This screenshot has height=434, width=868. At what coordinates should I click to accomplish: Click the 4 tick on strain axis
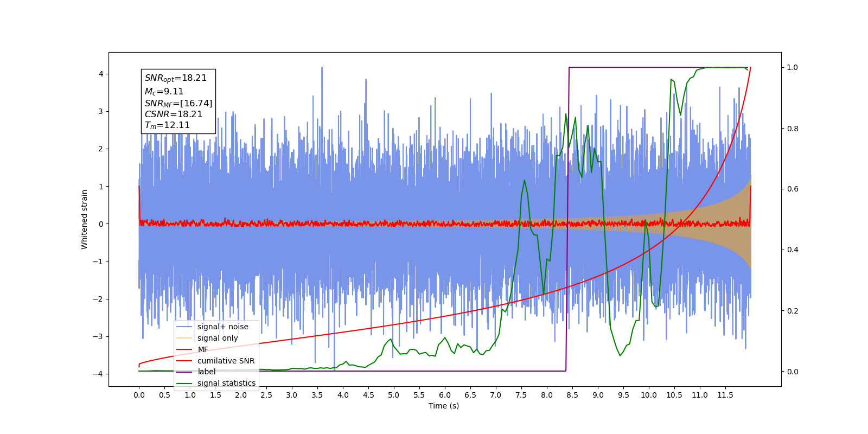101,74
